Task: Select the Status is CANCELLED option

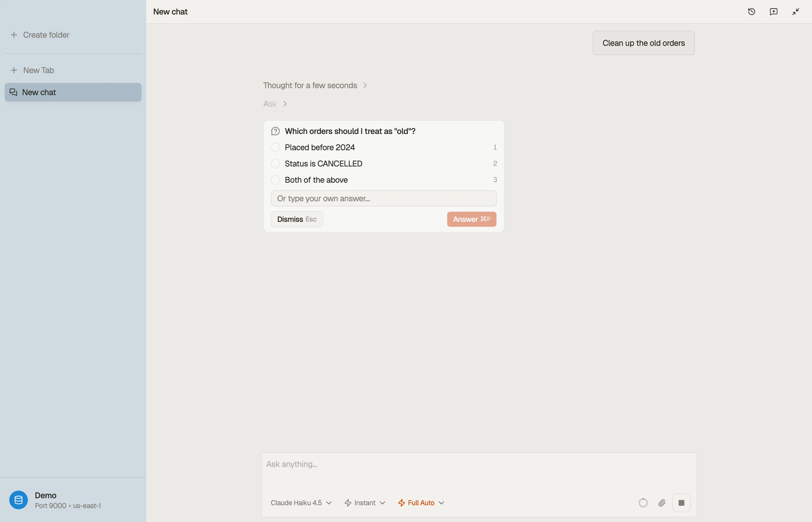Action: [x=384, y=164]
